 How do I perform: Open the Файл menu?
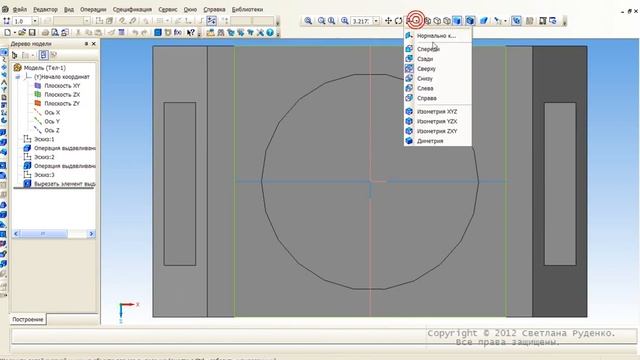point(19,9)
